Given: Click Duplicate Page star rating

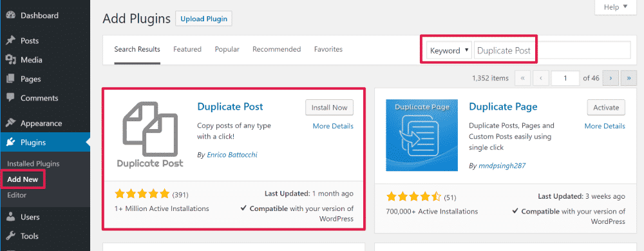Looking at the screenshot, I should (x=413, y=197).
